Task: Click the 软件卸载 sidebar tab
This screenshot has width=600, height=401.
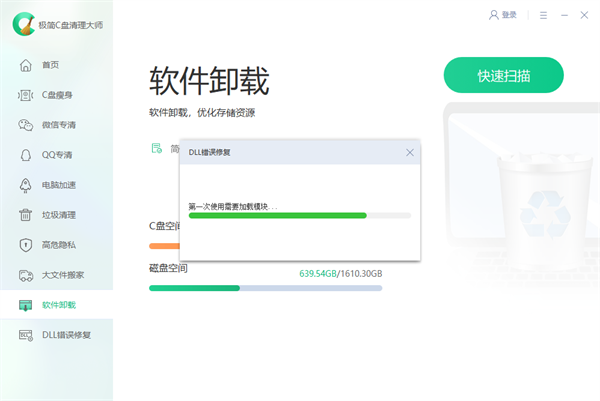Action: click(56, 305)
